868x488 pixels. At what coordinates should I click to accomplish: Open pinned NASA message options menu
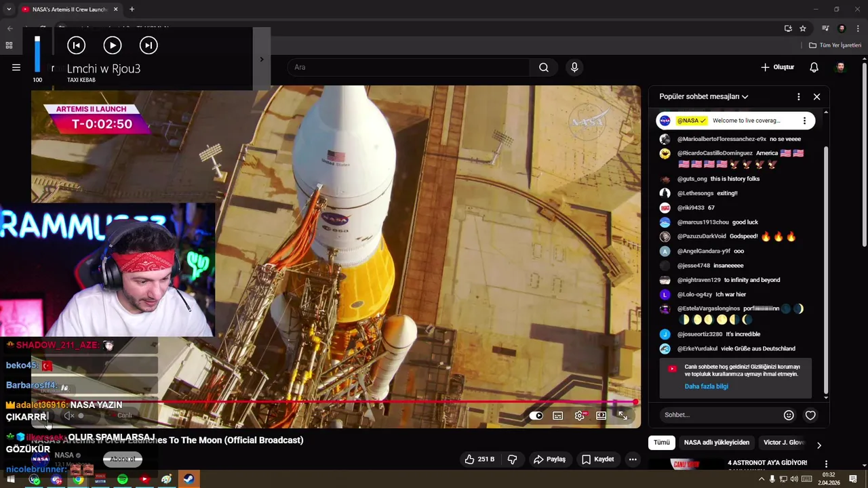(x=804, y=121)
